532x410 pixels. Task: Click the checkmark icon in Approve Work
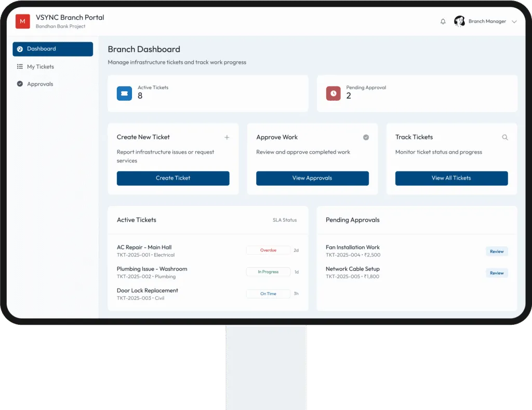366,138
